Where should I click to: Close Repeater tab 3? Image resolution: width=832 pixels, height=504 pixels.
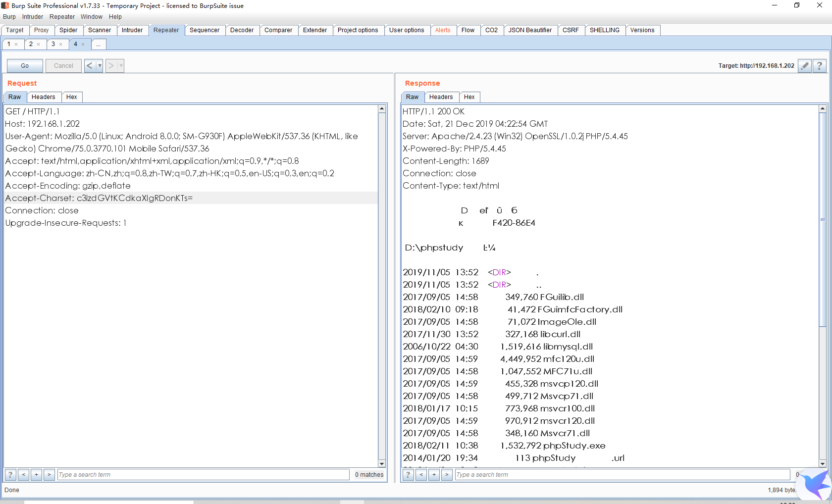pos(61,45)
